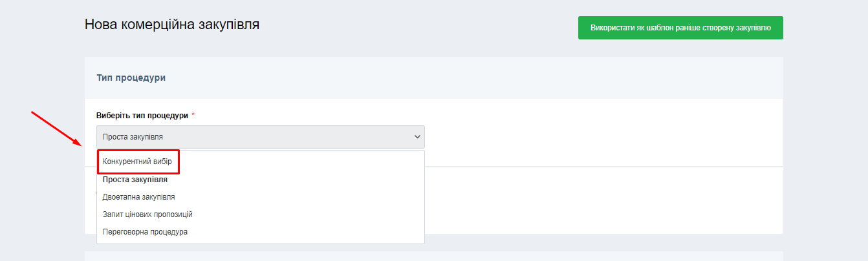Open the 'Виберіть тип процедури' select box
The image size is (868, 261).
click(260, 137)
